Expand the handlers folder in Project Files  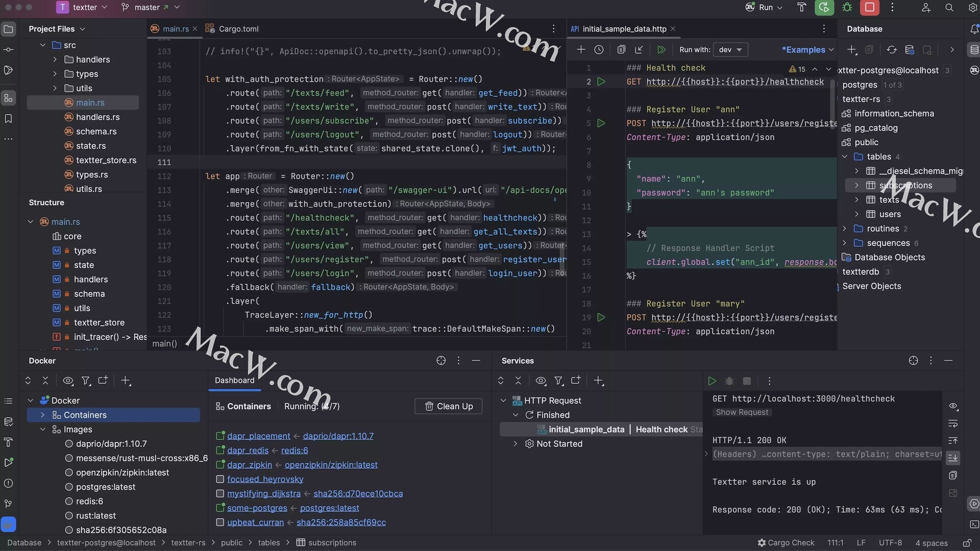pyautogui.click(x=55, y=60)
